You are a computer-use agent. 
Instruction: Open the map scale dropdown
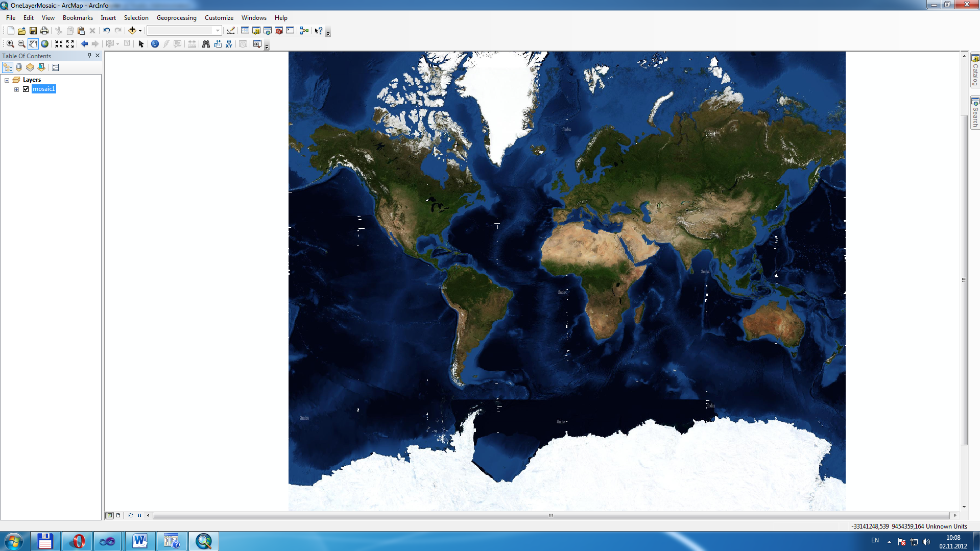coord(218,31)
